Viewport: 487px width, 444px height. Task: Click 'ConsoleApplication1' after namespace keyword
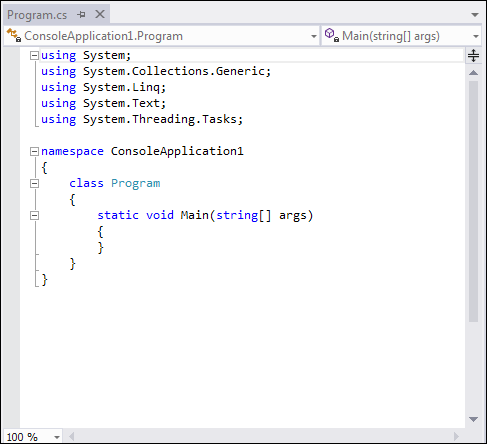pos(177,151)
